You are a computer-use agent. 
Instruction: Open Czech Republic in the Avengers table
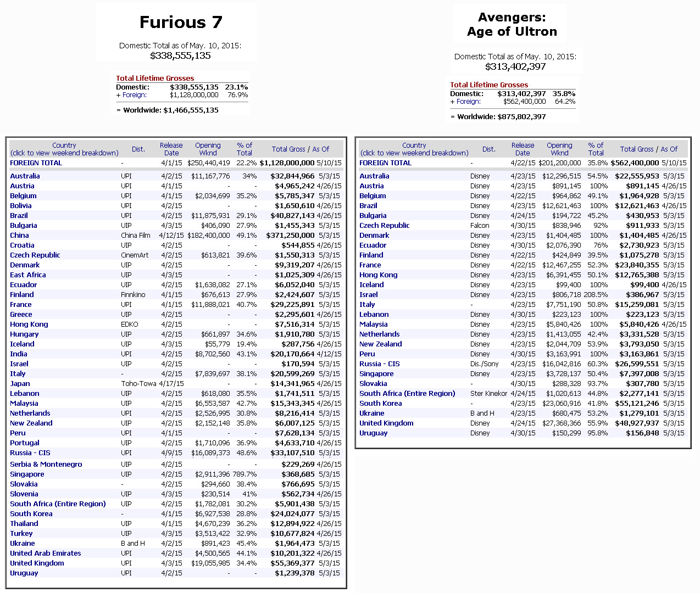click(385, 226)
